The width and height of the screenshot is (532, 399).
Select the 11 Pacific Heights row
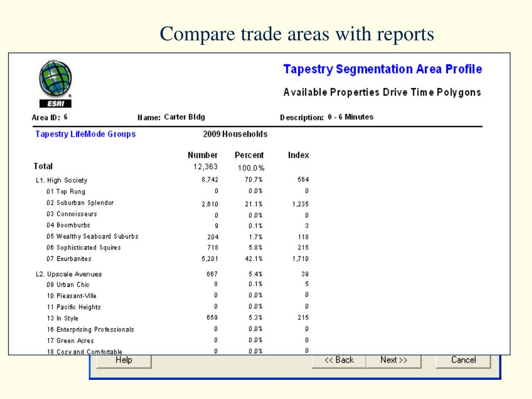[178, 307]
